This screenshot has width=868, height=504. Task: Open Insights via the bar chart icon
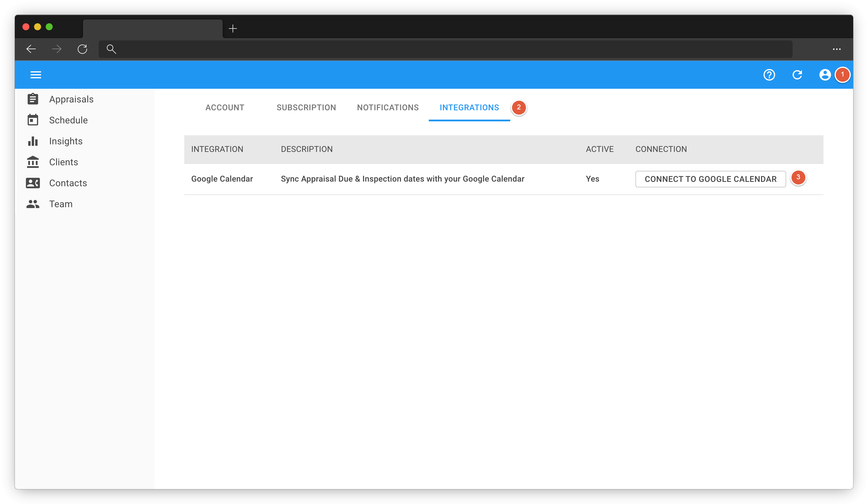click(x=33, y=141)
